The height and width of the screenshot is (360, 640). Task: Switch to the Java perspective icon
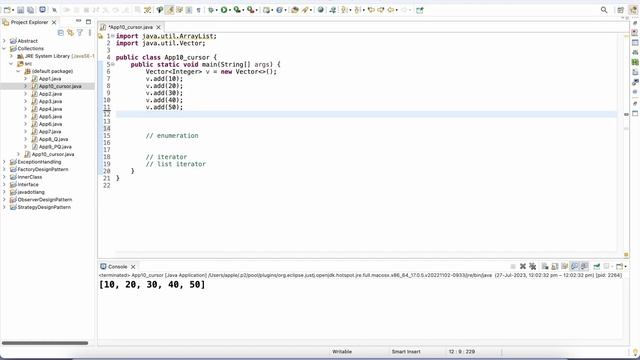(x=633, y=10)
